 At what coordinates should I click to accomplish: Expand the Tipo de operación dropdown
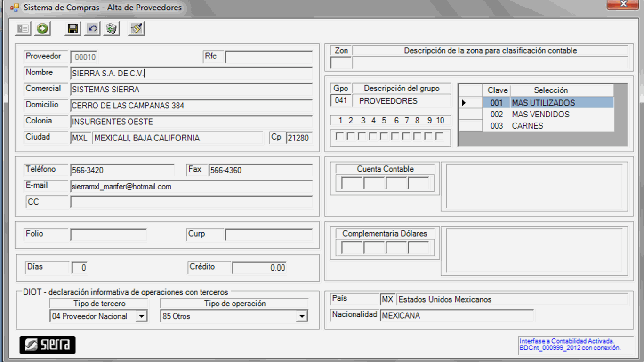[x=302, y=317]
